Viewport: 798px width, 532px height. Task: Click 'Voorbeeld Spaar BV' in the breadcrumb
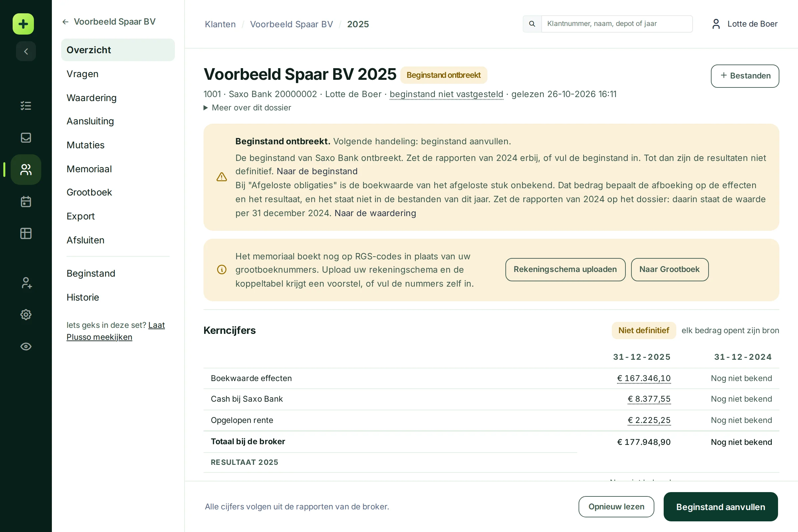click(292, 24)
